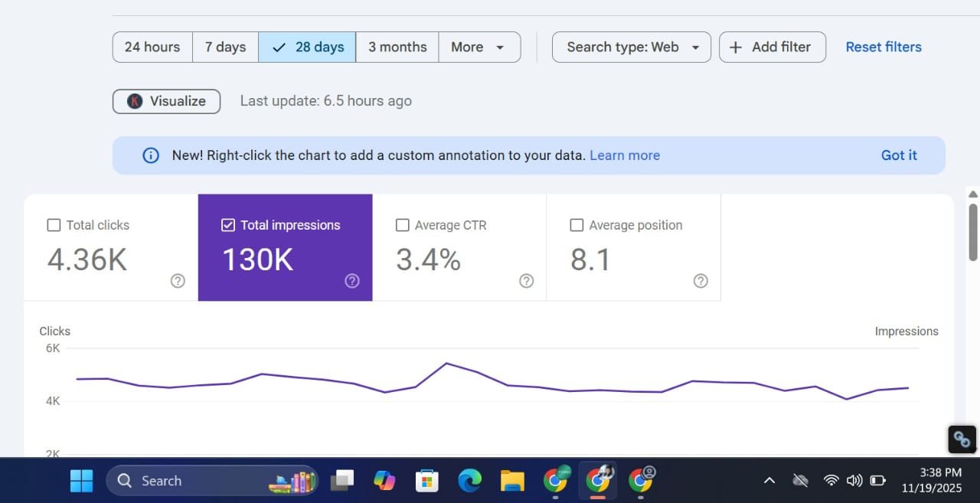Click the help icon on Average CTR card
980x503 pixels.
point(526,281)
